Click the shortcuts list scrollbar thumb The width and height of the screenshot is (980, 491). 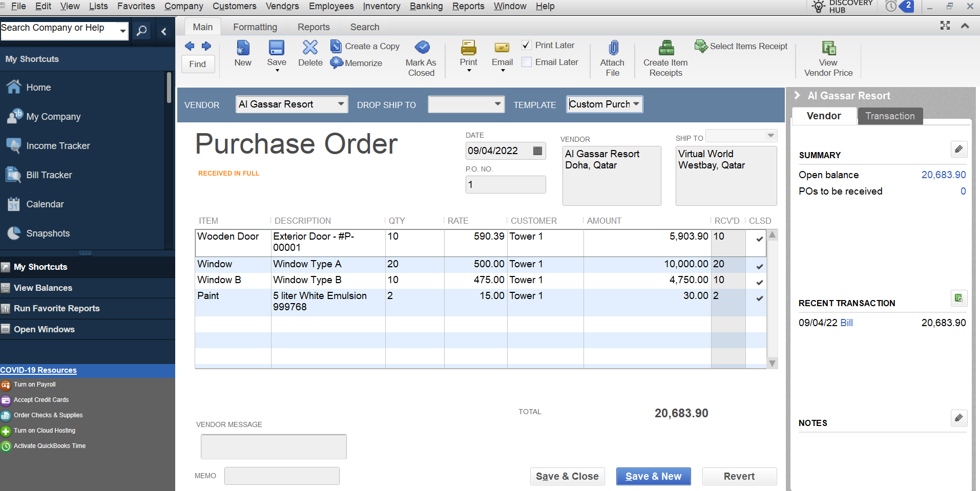169,88
